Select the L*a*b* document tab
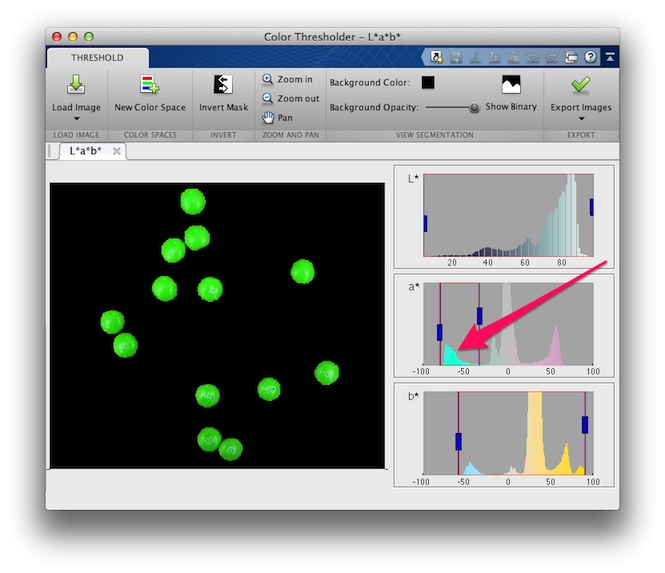This screenshot has width=665, height=573. point(85,151)
